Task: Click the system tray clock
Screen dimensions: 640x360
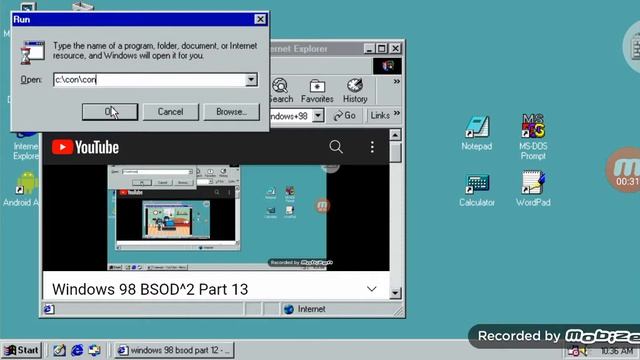Action: coord(617,351)
